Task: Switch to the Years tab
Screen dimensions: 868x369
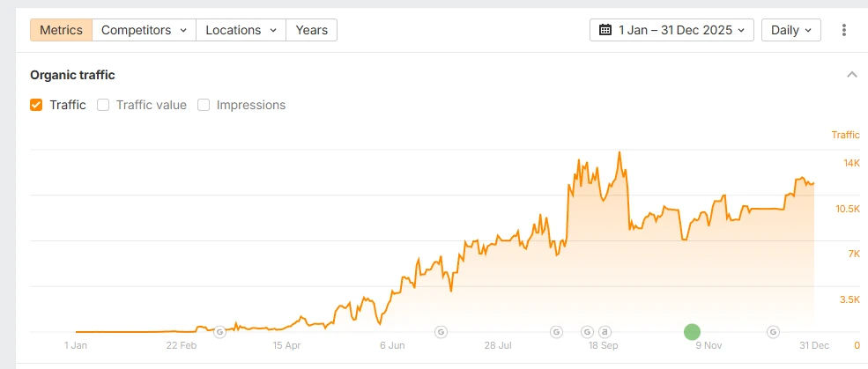Action: click(x=312, y=30)
